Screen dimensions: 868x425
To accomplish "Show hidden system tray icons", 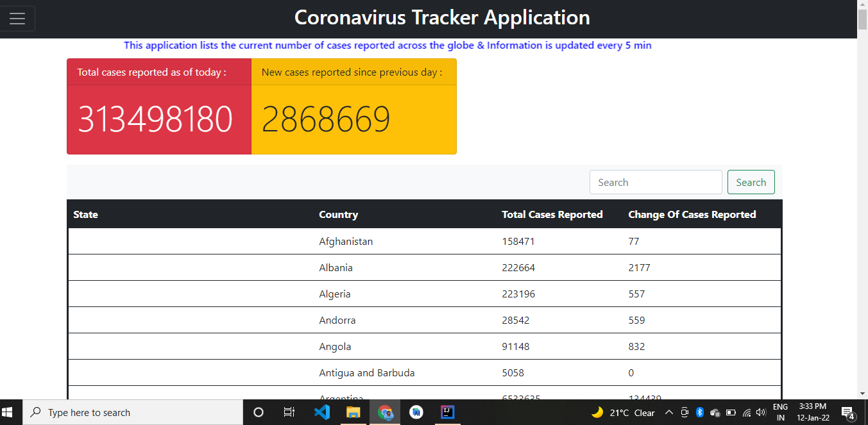I will coord(668,412).
